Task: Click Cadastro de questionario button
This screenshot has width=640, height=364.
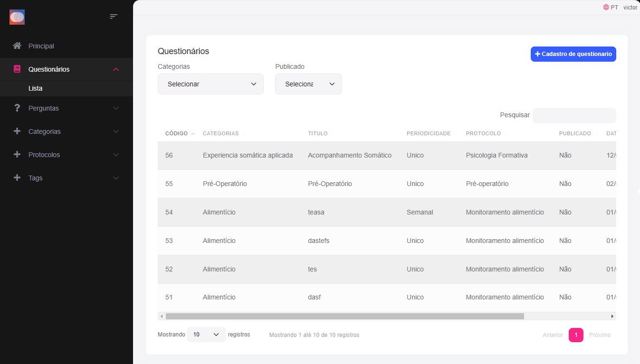Action: pos(573,54)
